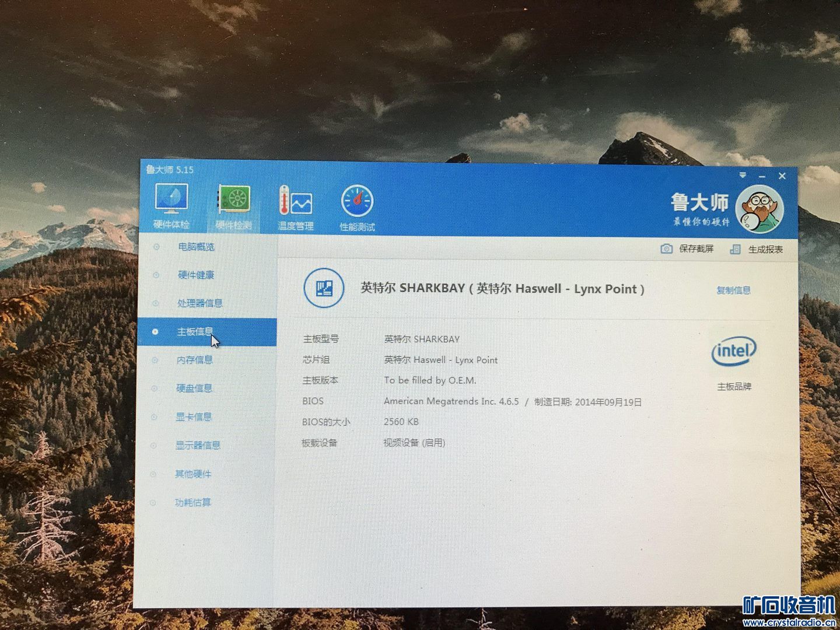
Task: Click the window title 鲁大师 5.15
Action: click(170, 170)
